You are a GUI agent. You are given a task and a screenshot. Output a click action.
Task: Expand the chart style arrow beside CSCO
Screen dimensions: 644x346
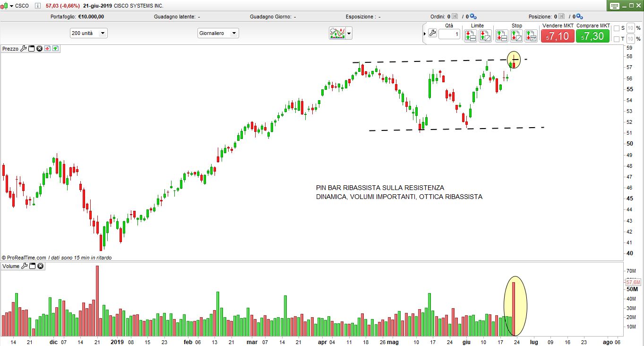12,6
